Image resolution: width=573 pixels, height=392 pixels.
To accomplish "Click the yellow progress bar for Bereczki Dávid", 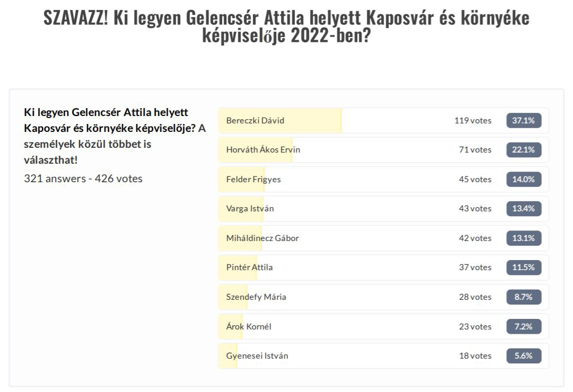I will 280,121.
